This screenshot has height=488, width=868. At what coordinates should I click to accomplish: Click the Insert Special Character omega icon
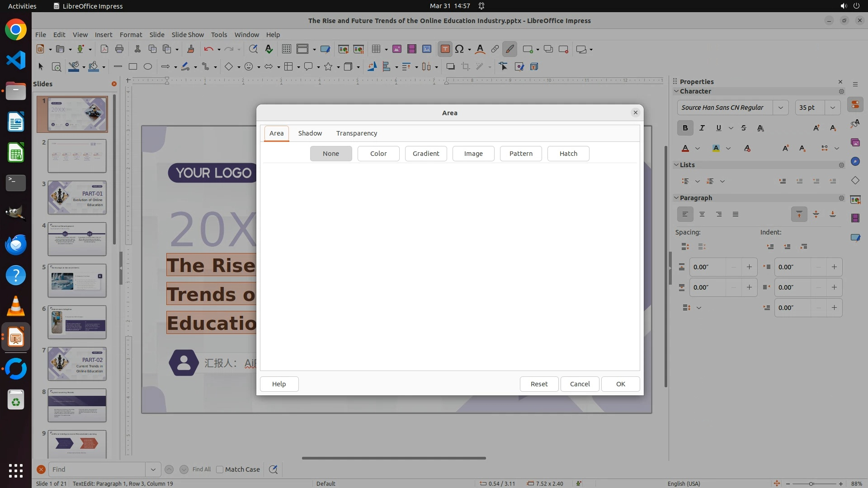[x=459, y=49]
